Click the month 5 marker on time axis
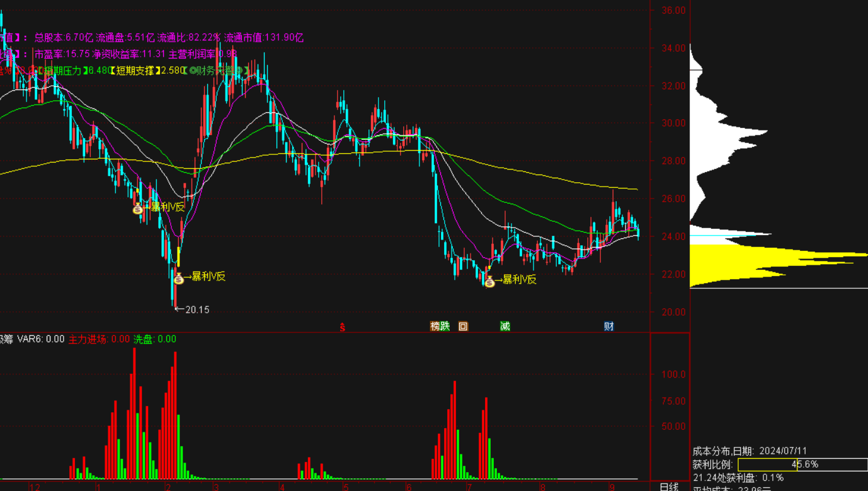The height and width of the screenshot is (491, 868). [x=346, y=487]
